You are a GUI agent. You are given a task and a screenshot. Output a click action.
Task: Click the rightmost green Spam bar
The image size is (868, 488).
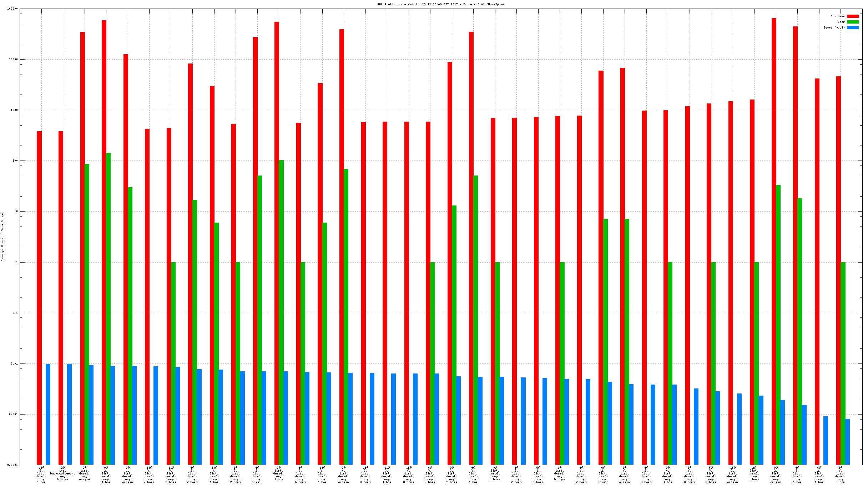click(843, 363)
